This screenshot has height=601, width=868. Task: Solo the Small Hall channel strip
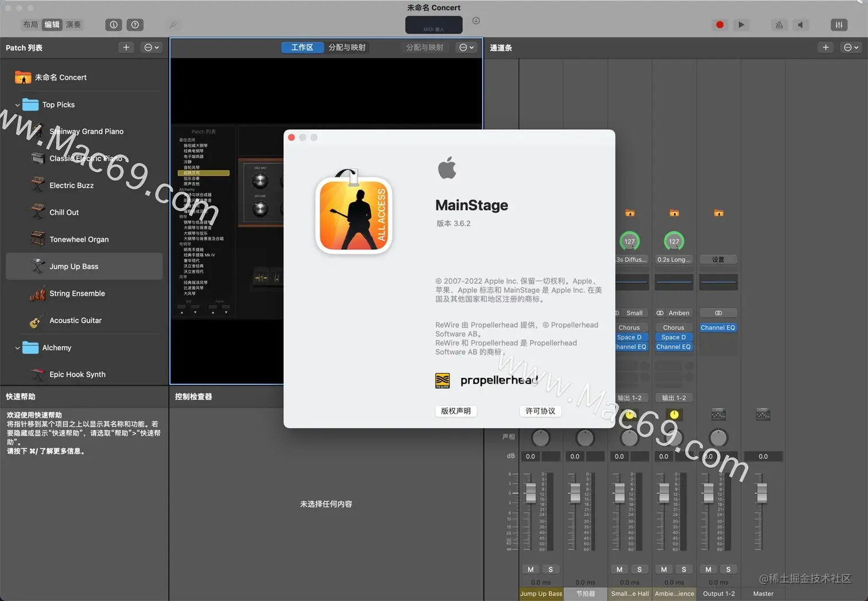640,569
